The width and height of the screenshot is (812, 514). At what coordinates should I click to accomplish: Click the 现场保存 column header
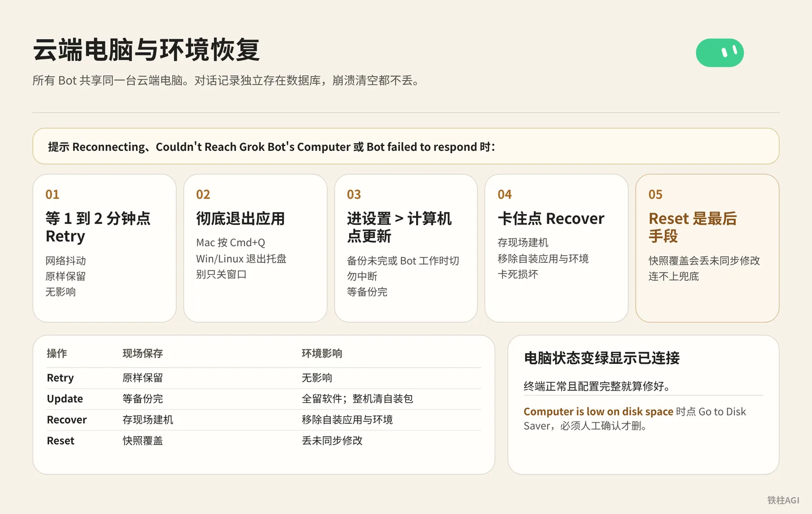point(143,354)
